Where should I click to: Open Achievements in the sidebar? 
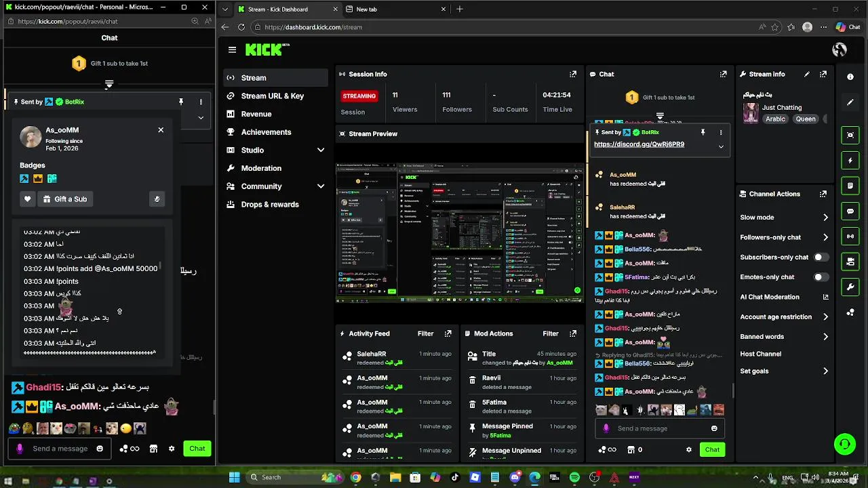pos(276,132)
